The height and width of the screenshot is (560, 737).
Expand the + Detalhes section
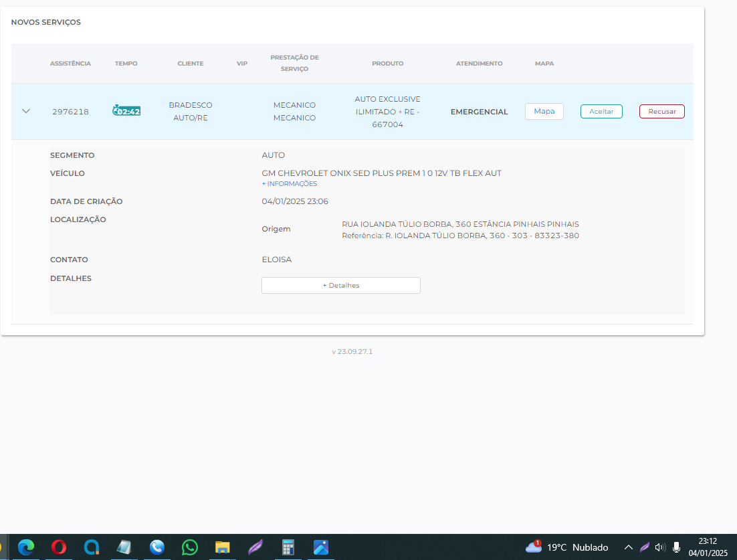pyautogui.click(x=340, y=286)
